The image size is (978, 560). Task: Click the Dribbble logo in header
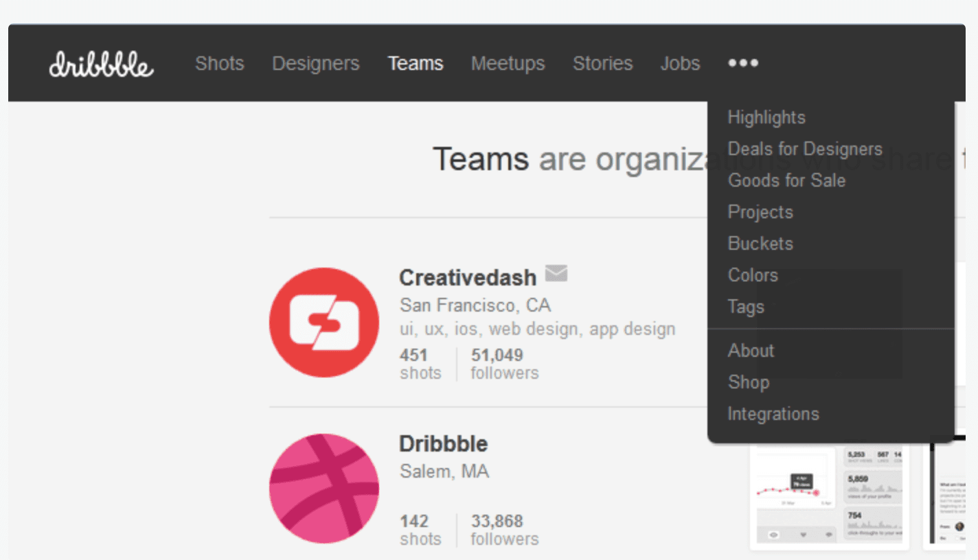[102, 65]
